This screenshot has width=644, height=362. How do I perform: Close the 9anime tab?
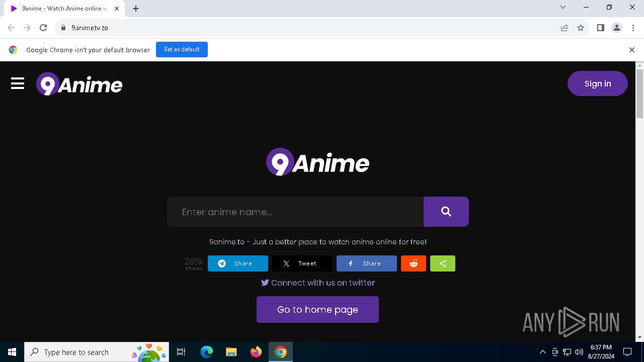coord(117,9)
